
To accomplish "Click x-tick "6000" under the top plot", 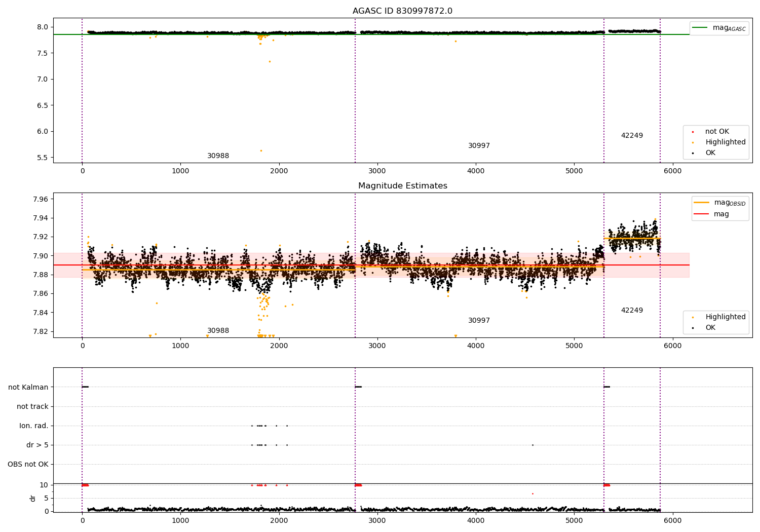I will [x=672, y=171].
